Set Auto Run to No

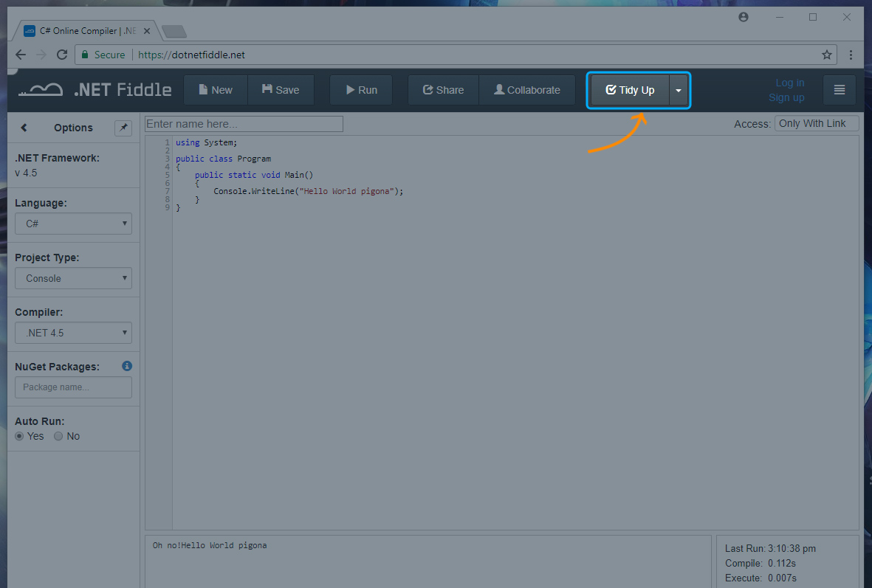(58, 436)
